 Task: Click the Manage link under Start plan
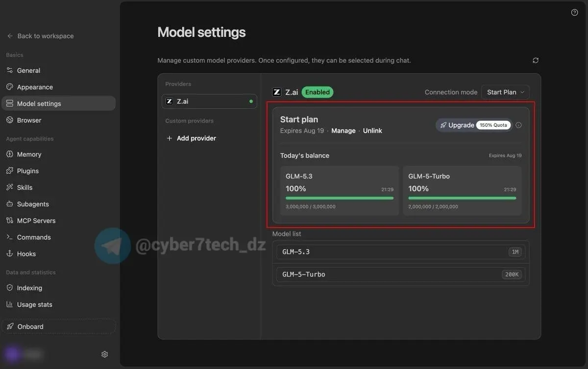343,131
